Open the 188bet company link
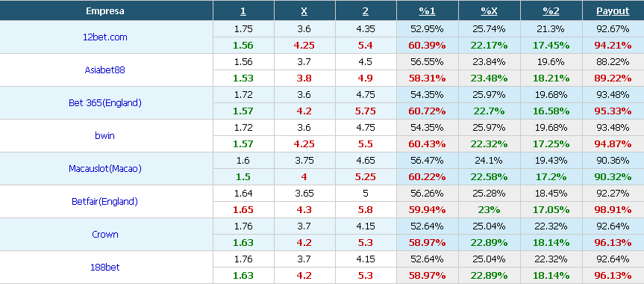Image resolution: width=644 pixels, height=284 pixels. coord(104,268)
